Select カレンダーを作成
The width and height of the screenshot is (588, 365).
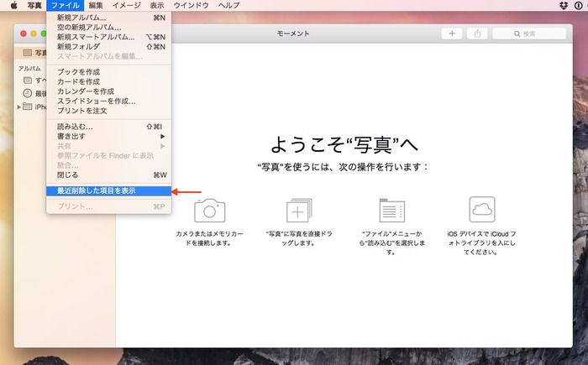pyautogui.click(x=108, y=91)
